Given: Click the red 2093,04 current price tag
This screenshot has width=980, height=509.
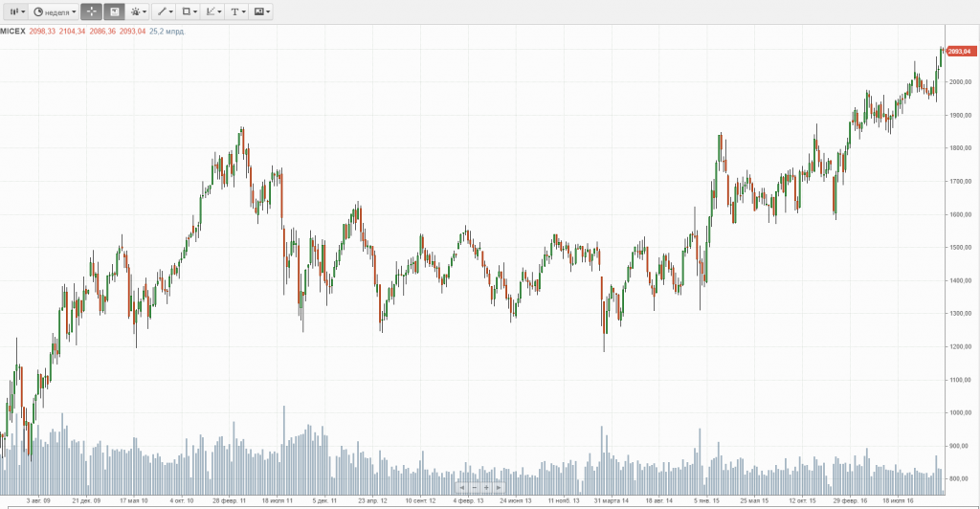Looking at the screenshot, I should tap(960, 52).
